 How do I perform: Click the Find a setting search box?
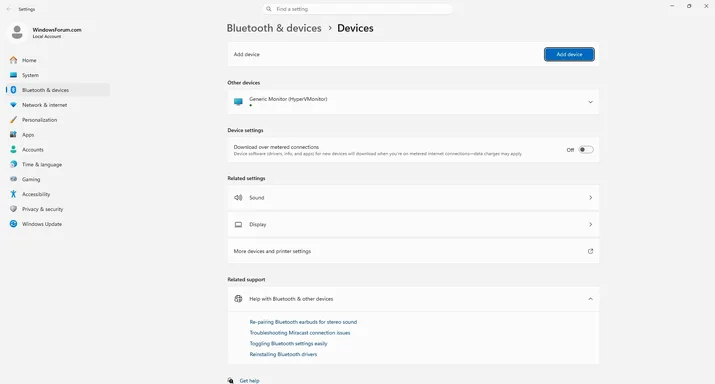358,9
